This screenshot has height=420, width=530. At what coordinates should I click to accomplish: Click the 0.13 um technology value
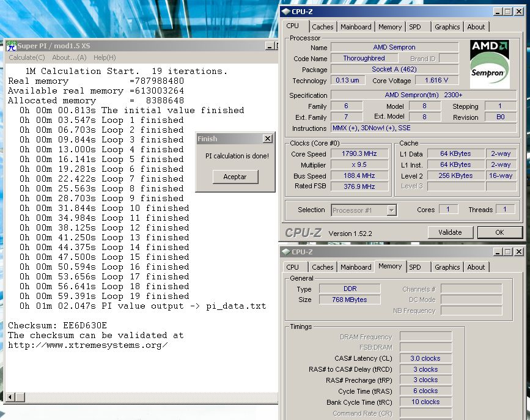pyautogui.click(x=347, y=81)
